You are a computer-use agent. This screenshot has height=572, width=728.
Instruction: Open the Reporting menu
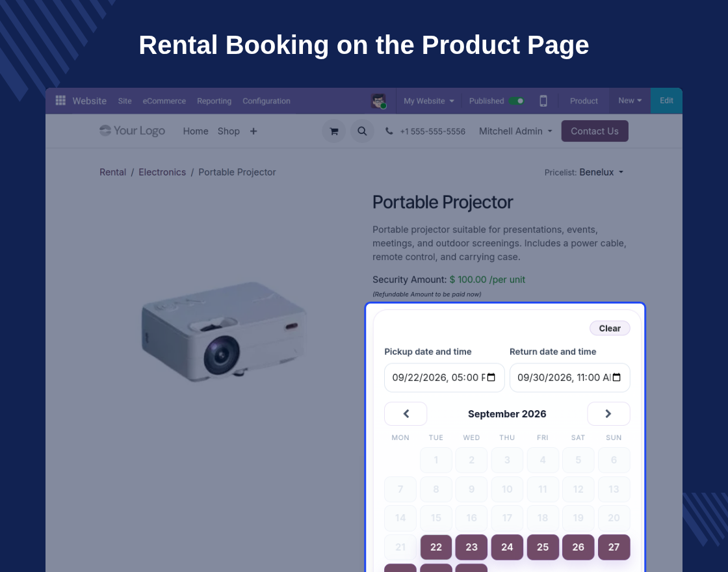214,101
